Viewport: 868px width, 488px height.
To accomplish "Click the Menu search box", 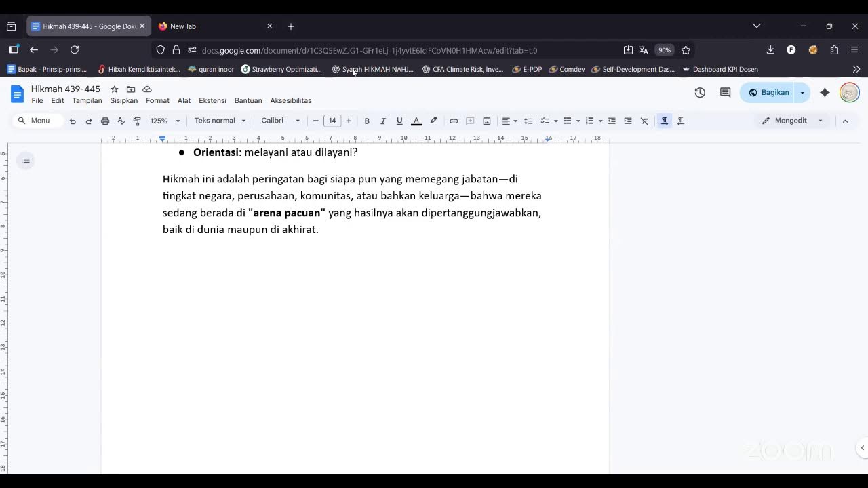I will (37, 121).
